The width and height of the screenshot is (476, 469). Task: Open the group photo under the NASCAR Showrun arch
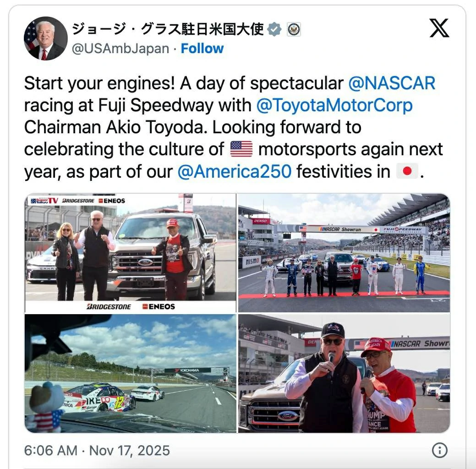[344, 253]
